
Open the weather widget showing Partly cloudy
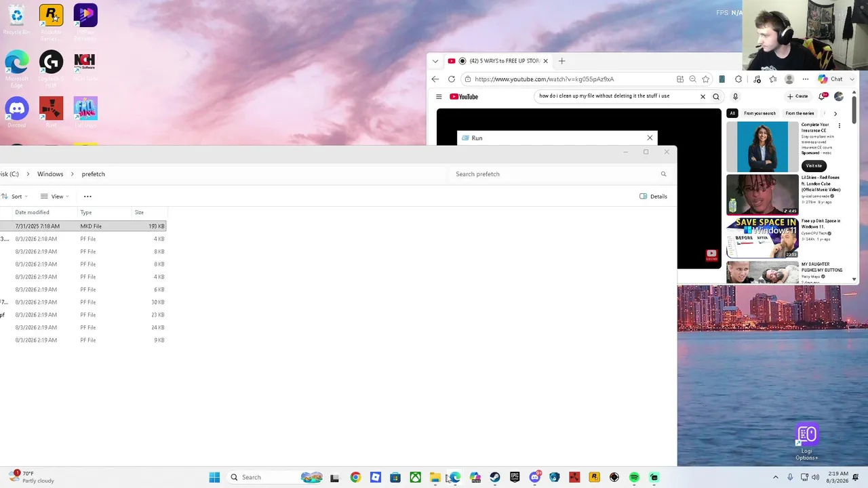pos(31,477)
